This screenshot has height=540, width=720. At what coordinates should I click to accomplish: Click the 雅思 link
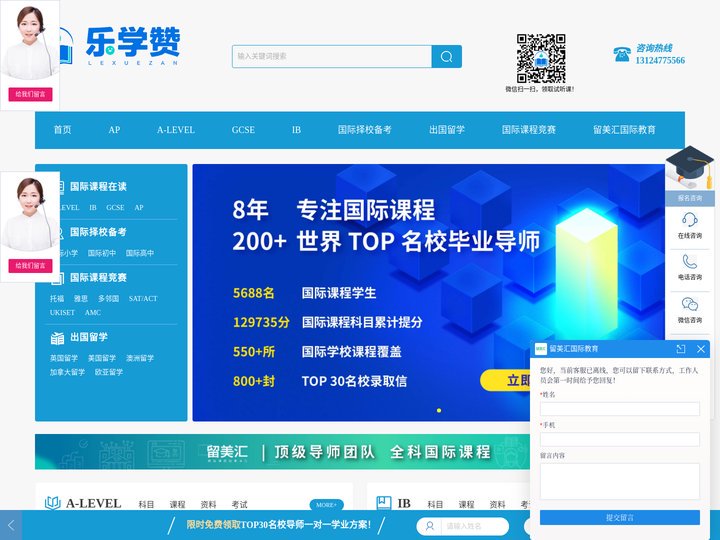point(81,298)
